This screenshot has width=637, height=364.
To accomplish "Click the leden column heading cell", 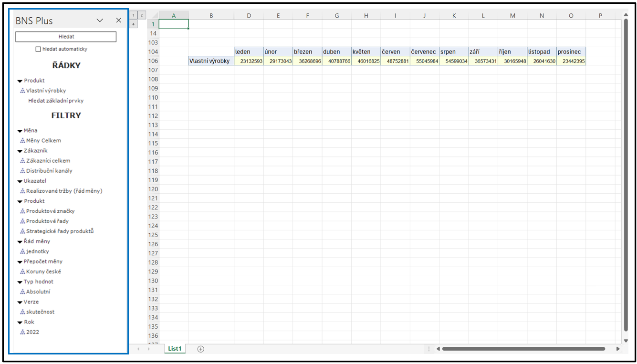I will (249, 52).
